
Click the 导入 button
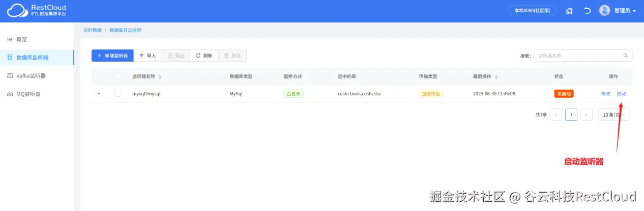point(148,56)
